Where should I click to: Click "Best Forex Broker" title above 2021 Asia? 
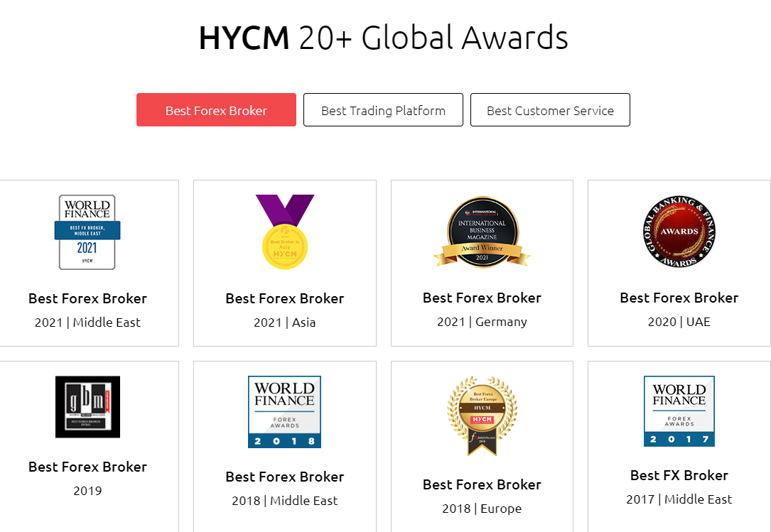click(x=285, y=298)
